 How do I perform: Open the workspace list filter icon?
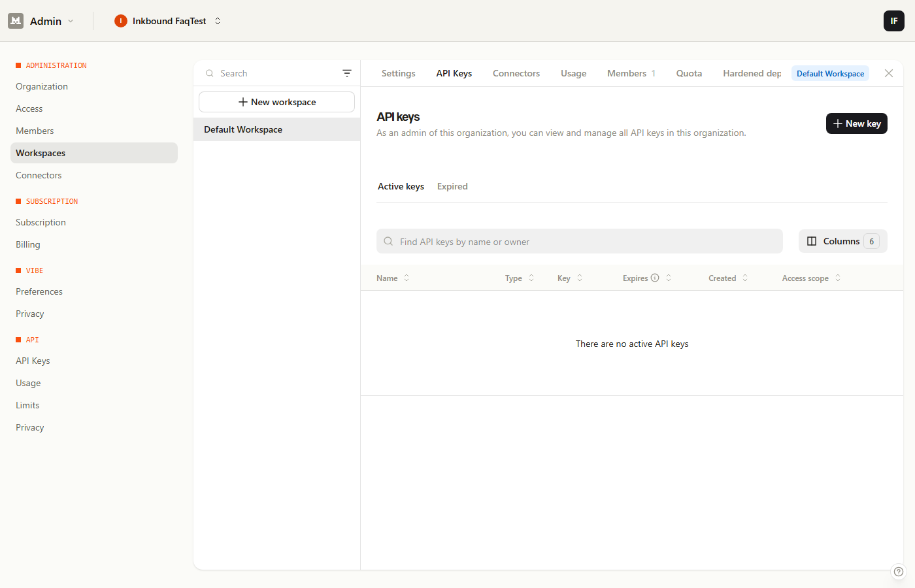(x=347, y=73)
